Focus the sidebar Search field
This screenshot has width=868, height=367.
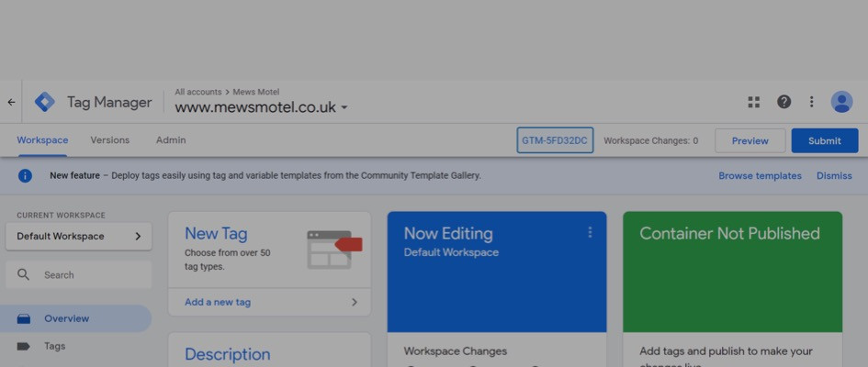(x=79, y=274)
